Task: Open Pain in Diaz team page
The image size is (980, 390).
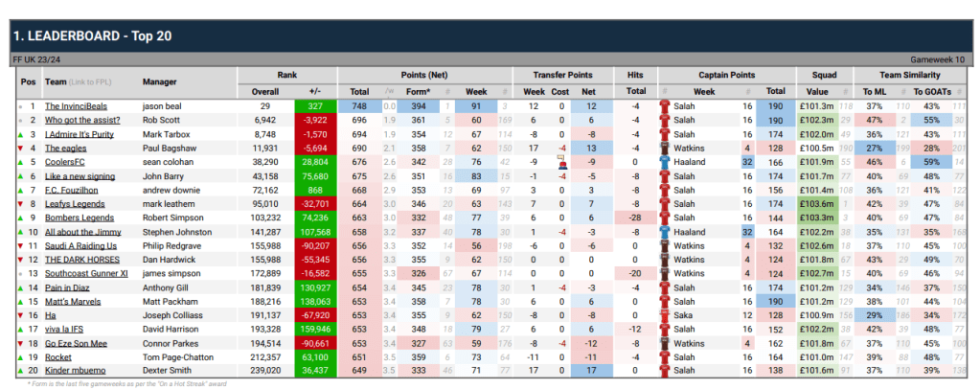Action: click(70, 287)
